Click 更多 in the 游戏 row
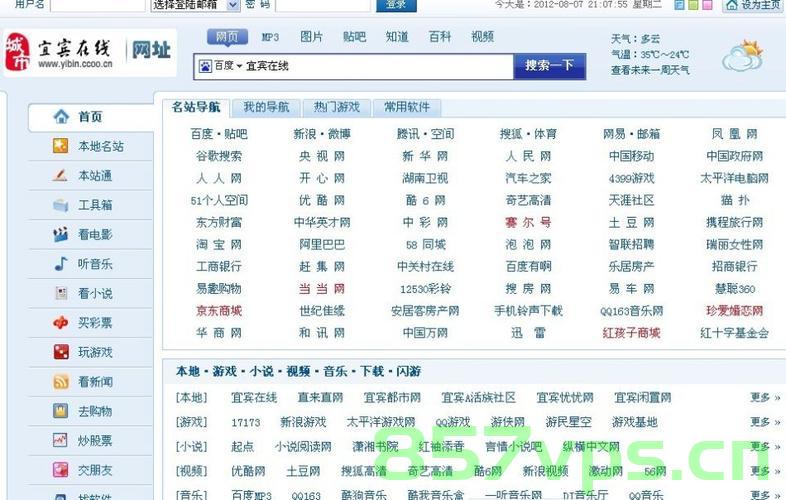This screenshot has height=500, width=786. coord(765,422)
